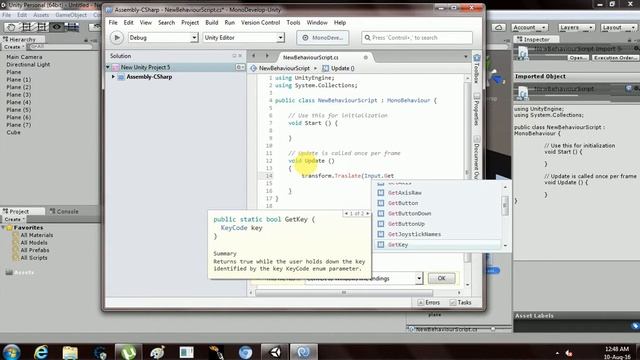Click the MonoDevelop Run/play button
The width and height of the screenshot is (640, 360).
point(117,38)
